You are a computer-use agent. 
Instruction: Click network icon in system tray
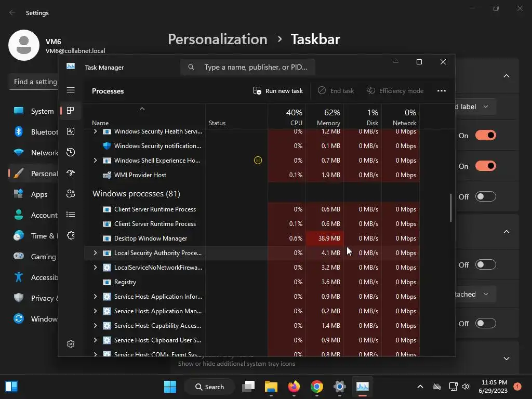click(x=453, y=387)
